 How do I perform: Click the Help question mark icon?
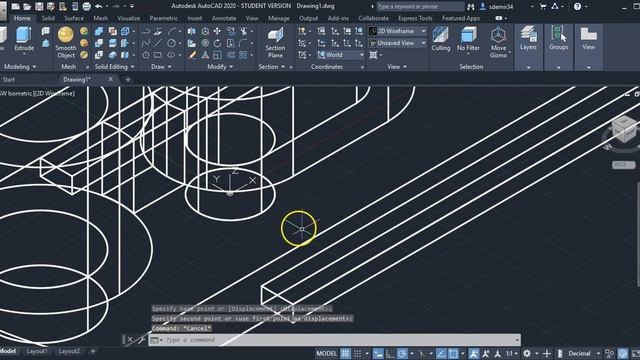[x=577, y=7]
